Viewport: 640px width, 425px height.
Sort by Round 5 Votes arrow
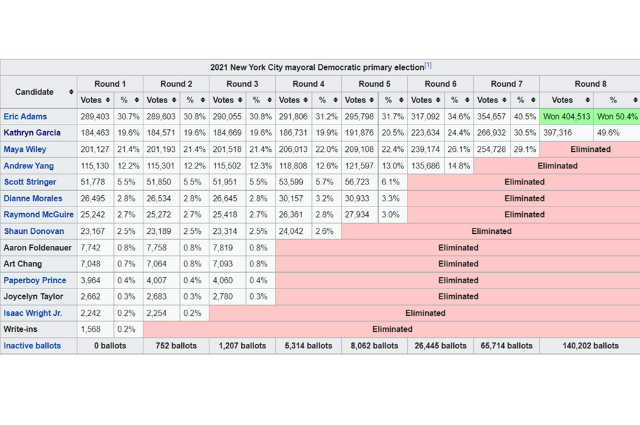tap(371, 100)
